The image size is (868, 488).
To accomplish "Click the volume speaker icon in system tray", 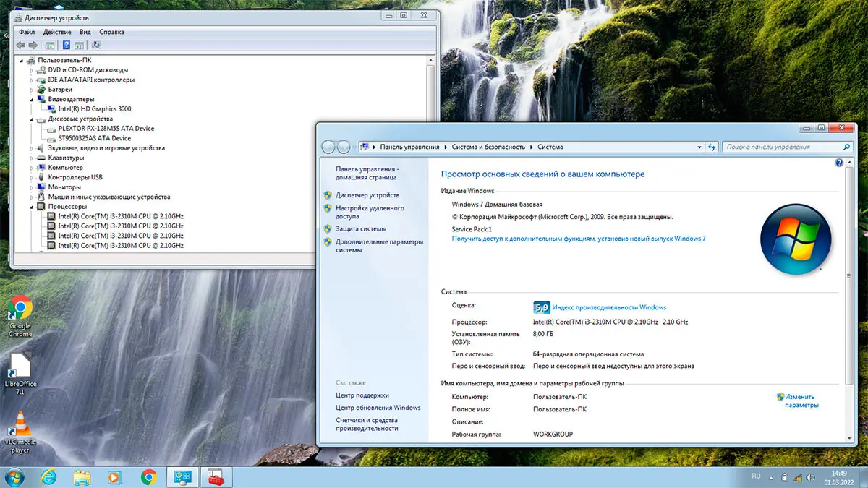I will tap(812, 477).
